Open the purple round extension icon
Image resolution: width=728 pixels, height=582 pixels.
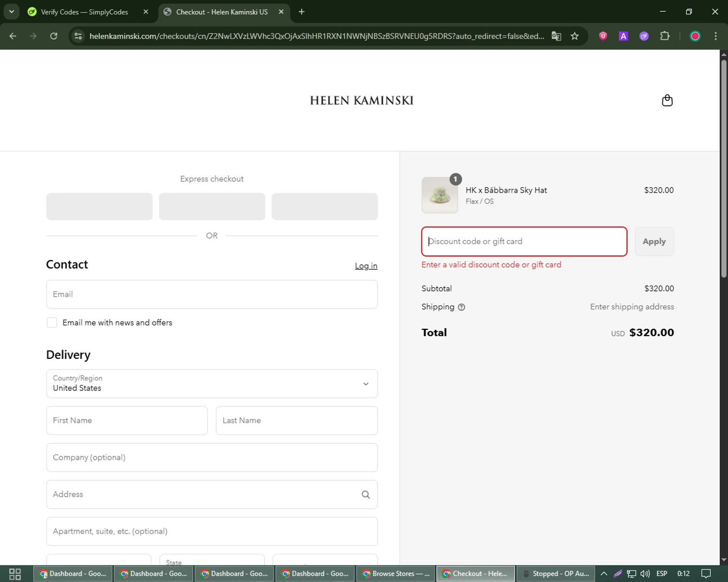click(644, 36)
